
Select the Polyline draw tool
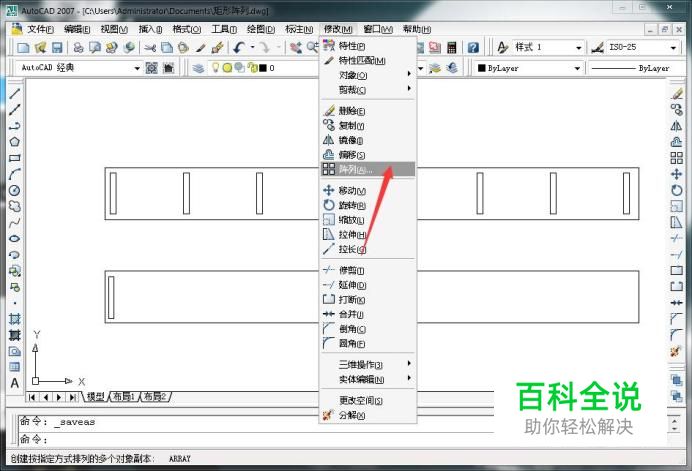coord(15,126)
